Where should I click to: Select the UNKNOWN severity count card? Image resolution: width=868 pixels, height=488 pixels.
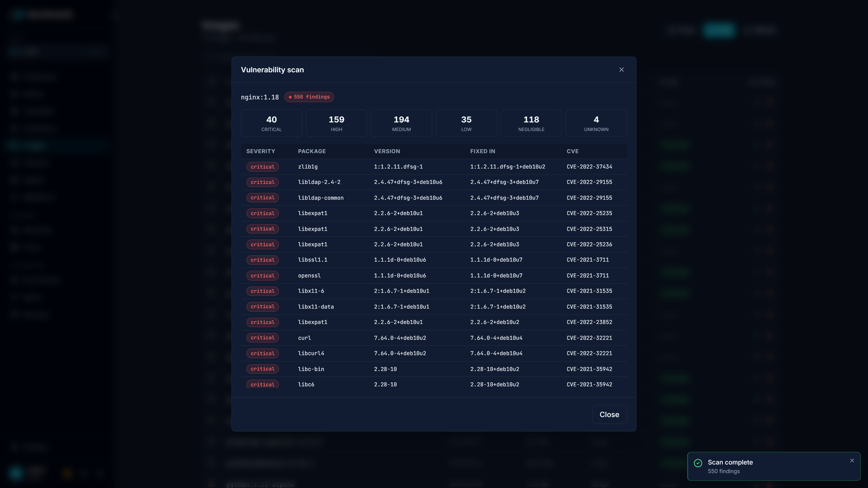(x=596, y=123)
